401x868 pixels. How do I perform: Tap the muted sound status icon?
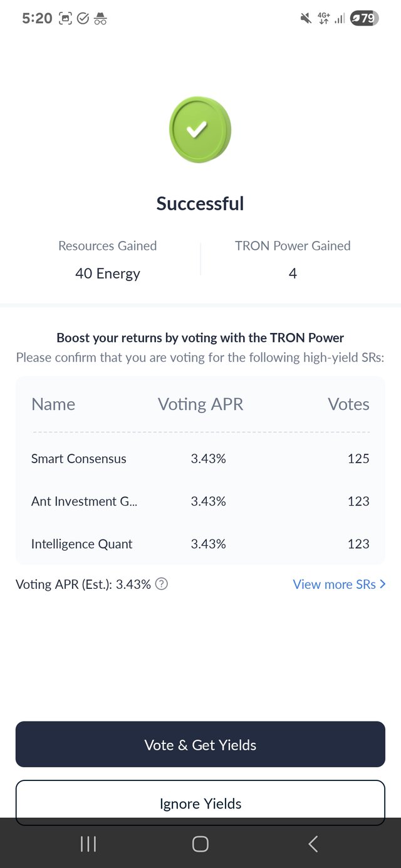pos(306,18)
